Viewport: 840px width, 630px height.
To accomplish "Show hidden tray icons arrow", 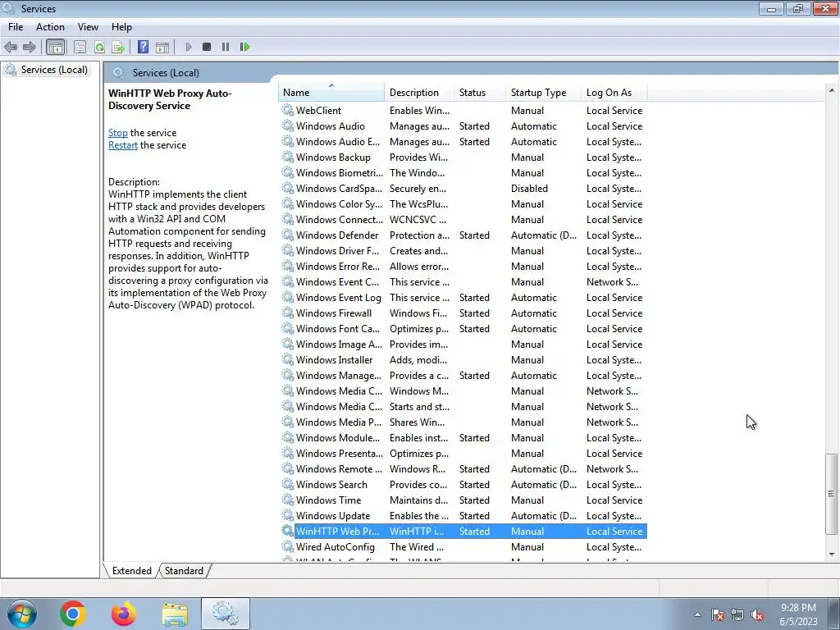I will coord(697,614).
